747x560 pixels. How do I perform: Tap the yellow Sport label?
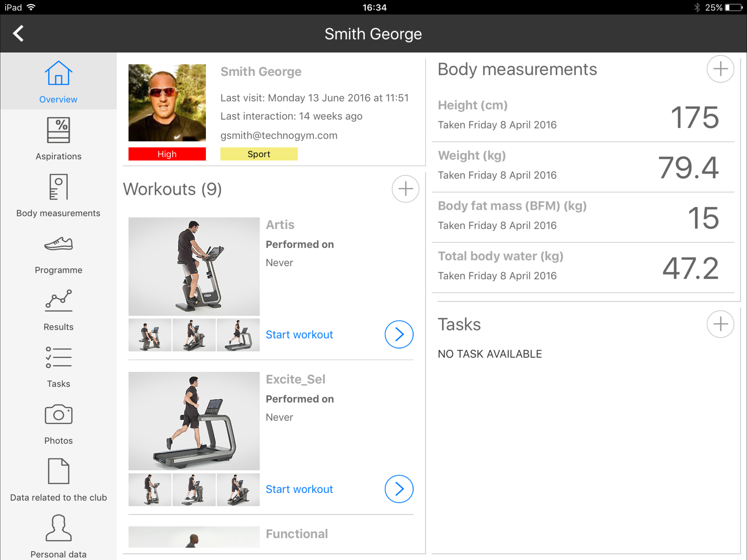259,154
